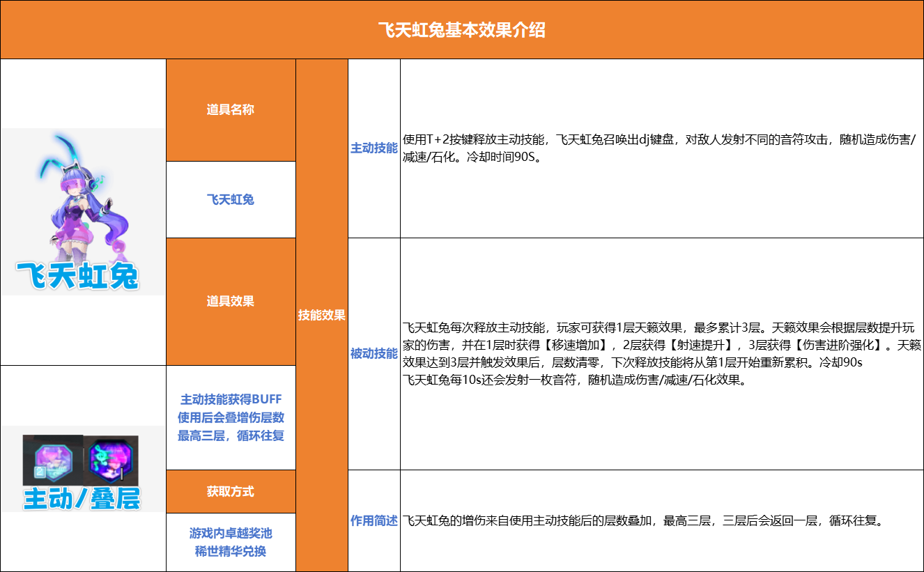Click the 作用简述 row label
Viewport: 924px width, 572px height.
click(374, 521)
